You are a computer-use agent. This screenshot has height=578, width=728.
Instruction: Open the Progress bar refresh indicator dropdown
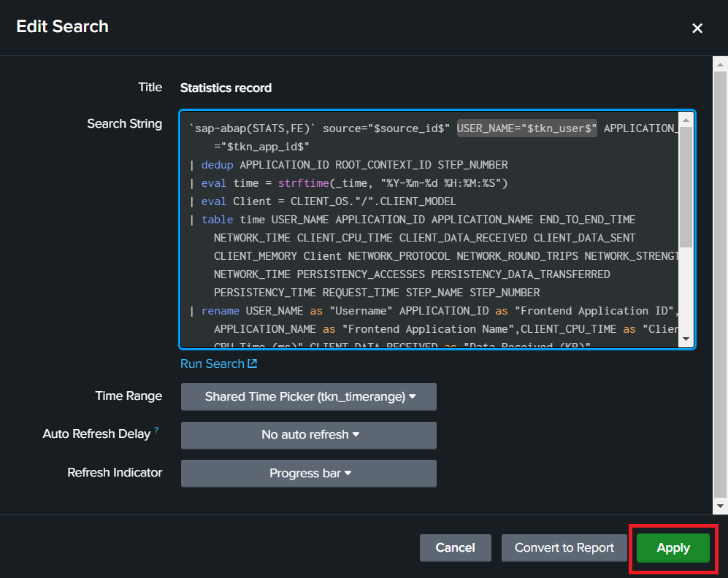pyautogui.click(x=308, y=473)
